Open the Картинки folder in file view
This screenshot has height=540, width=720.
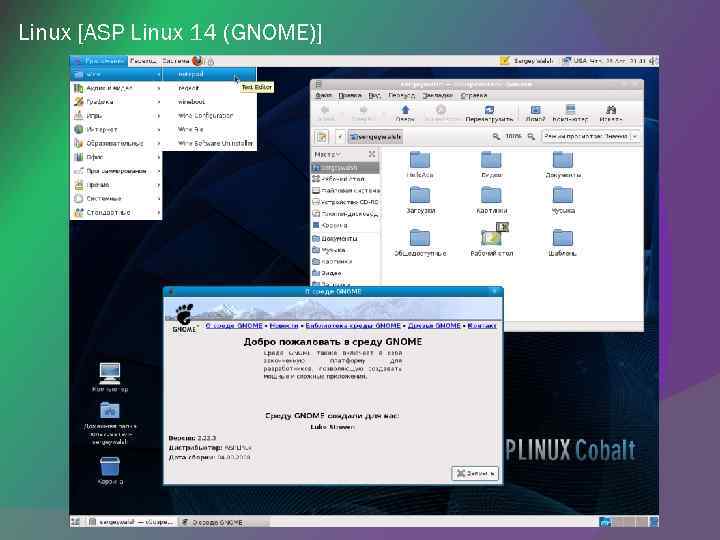pos(491,200)
